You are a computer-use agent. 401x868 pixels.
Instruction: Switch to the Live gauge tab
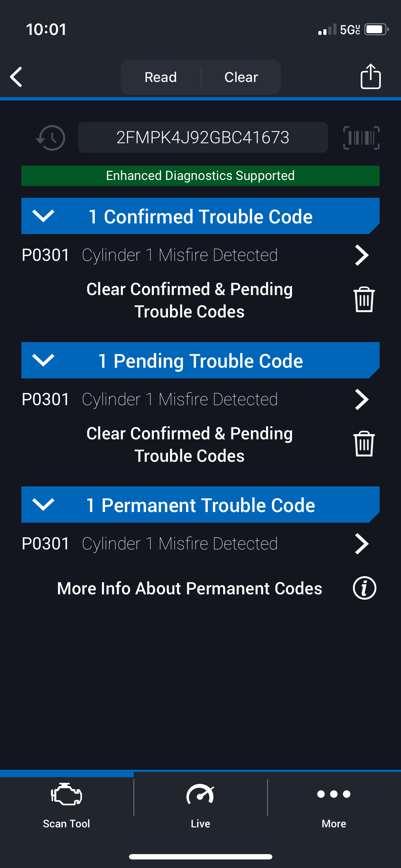click(200, 803)
